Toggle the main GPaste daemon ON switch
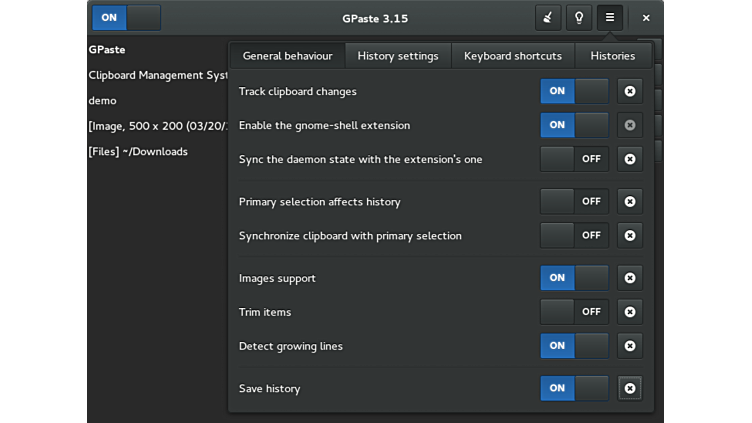752x423 pixels. pos(126,18)
